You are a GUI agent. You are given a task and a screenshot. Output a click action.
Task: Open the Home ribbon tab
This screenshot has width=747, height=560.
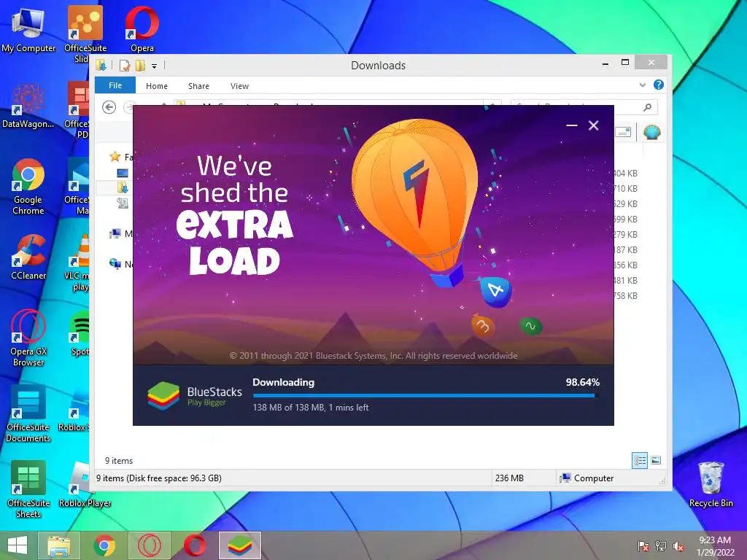click(157, 86)
